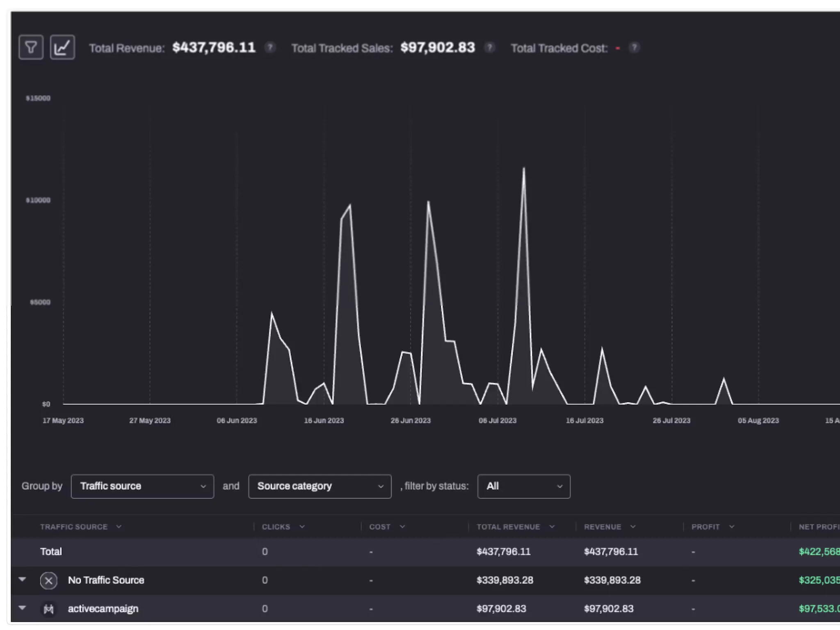This screenshot has width=840, height=630.
Task: Click the activecampaign source icon
Action: (x=48, y=609)
